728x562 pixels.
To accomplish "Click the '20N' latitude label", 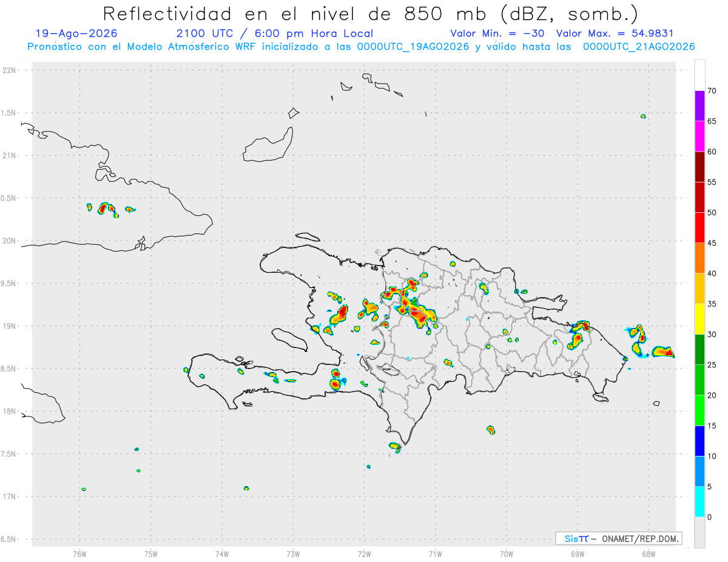I will point(10,241).
